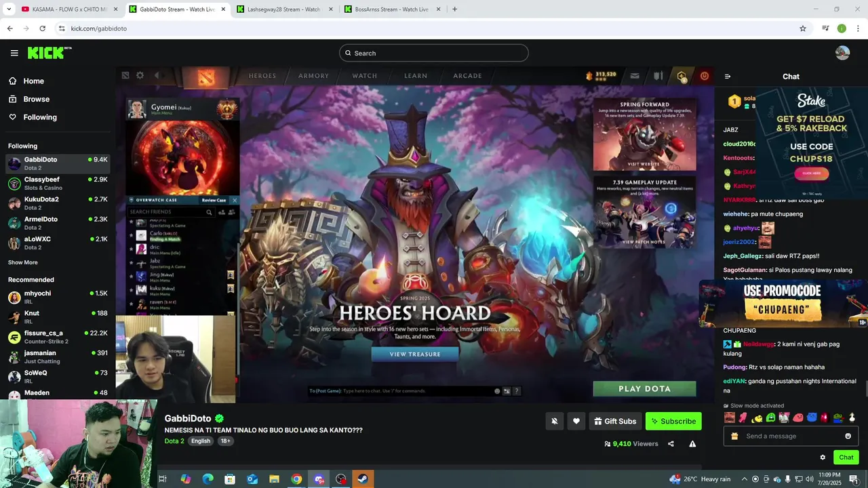Screen dimensions: 868x488
Task: Open Steam from the taskbar
Action: click(x=363, y=479)
